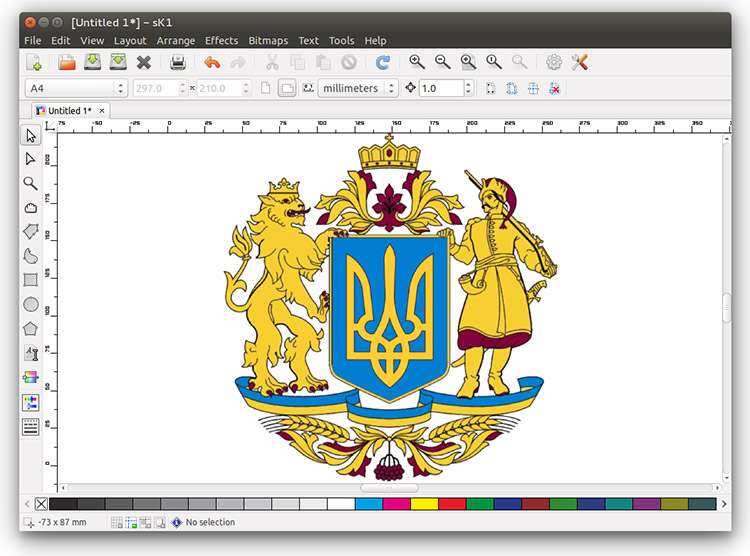Open a file using folder icon

coord(66,62)
